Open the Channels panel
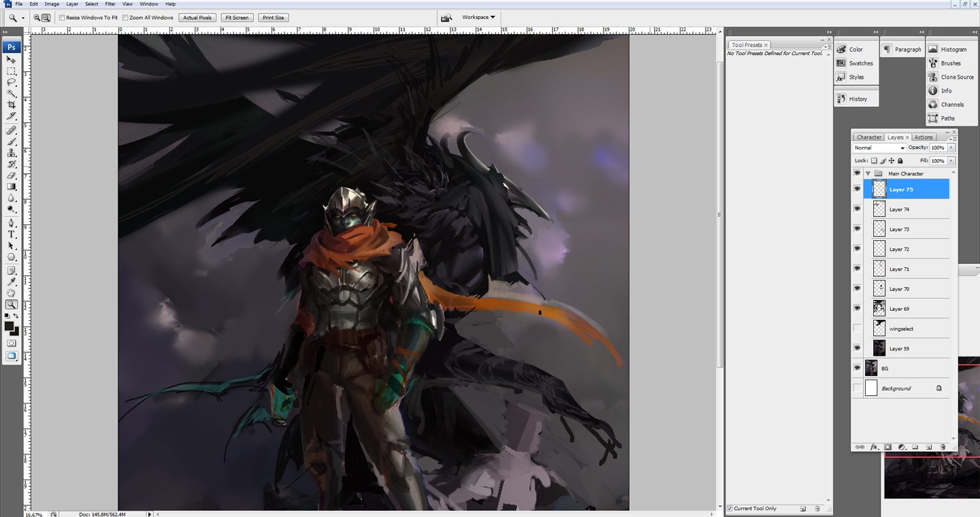The height and width of the screenshot is (517, 980). pyautogui.click(x=951, y=104)
